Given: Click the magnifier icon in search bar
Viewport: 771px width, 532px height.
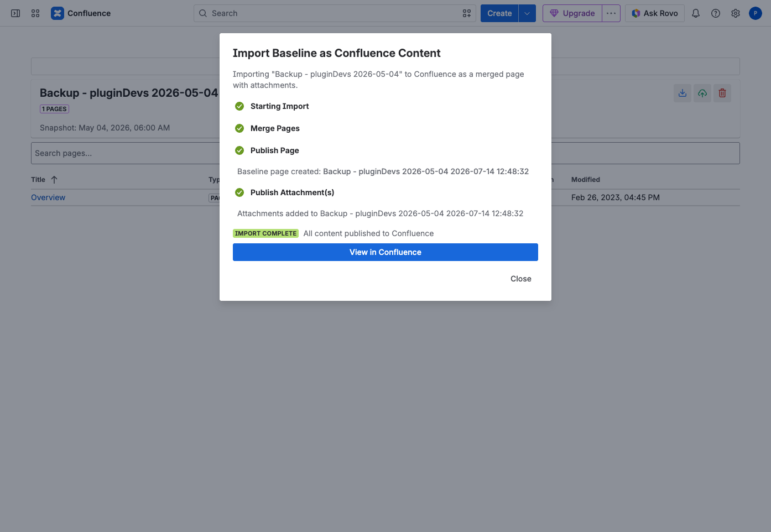Looking at the screenshot, I should tap(203, 13).
